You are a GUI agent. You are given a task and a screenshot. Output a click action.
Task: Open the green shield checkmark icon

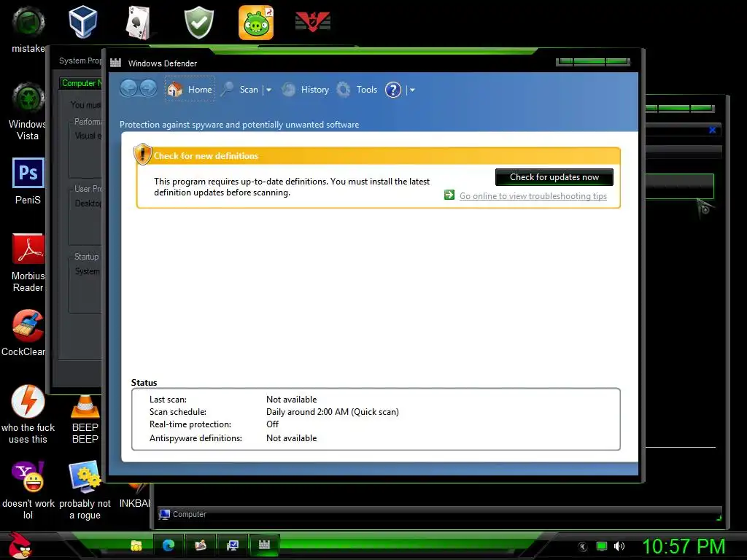coord(199,23)
